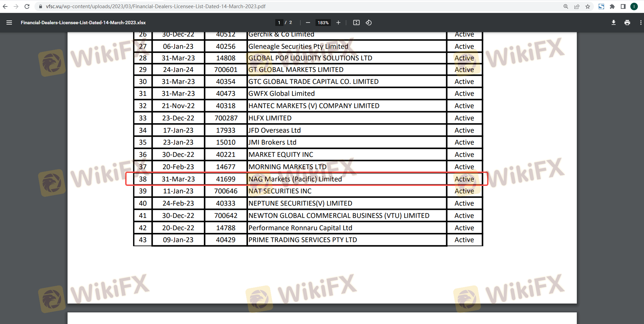The image size is (644, 324).
Task: Select date 24-Feb-23 for Neptune row
Action: tap(178, 203)
